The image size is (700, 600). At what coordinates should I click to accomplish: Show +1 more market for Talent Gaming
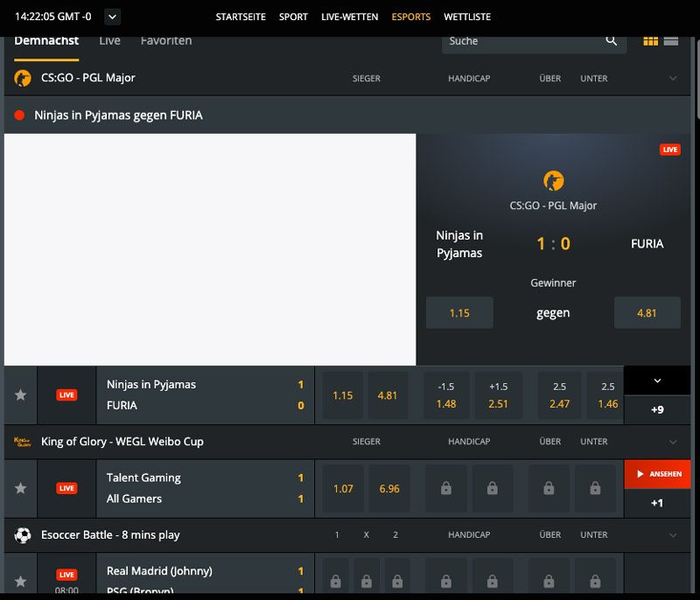point(657,503)
